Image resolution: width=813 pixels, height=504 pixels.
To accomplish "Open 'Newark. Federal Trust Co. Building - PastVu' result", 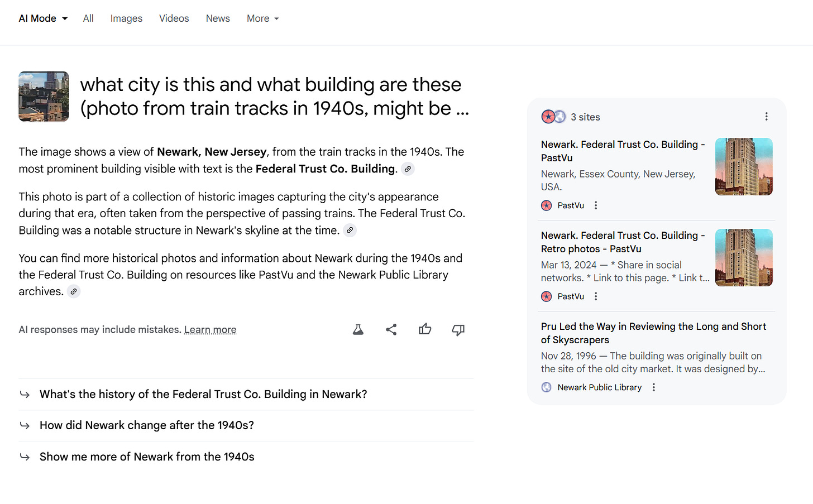I will pyautogui.click(x=623, y=151).
